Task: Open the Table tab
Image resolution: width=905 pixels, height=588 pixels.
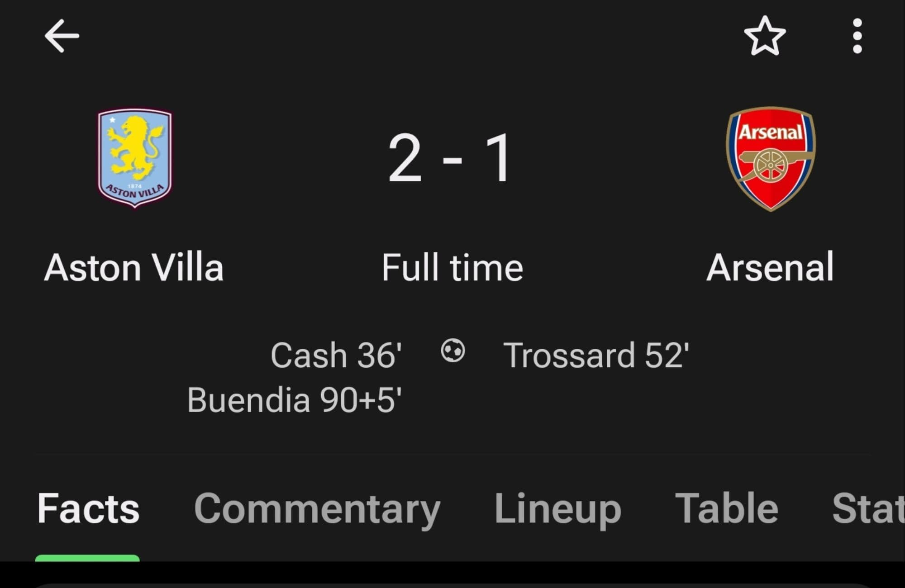Action: pyautogui.click(x=726, y=509)
